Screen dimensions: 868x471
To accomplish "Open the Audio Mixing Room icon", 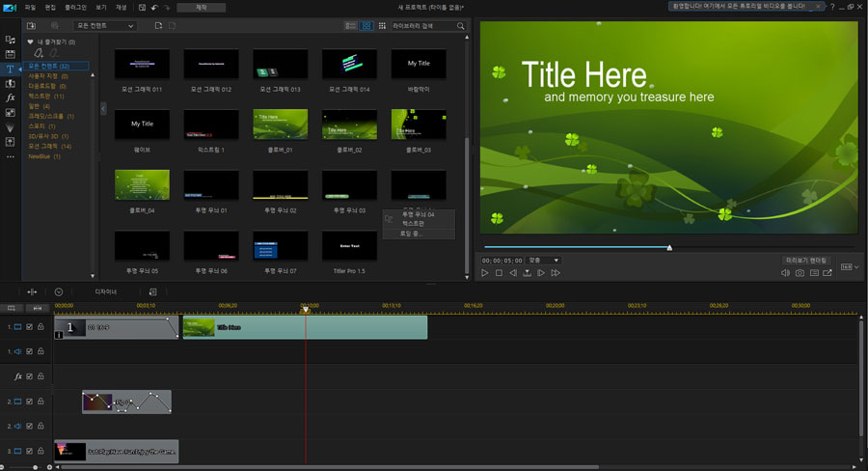I will coord(10,142).
